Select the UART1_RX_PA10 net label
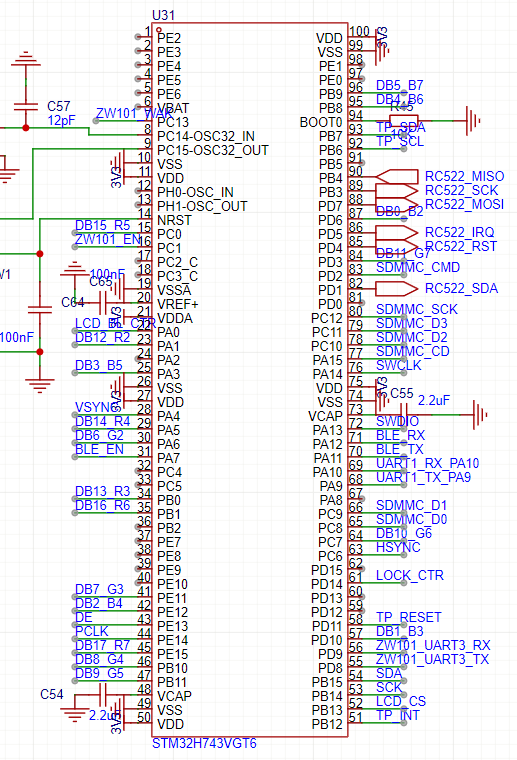The image size is (517, 760). (427, 463)
